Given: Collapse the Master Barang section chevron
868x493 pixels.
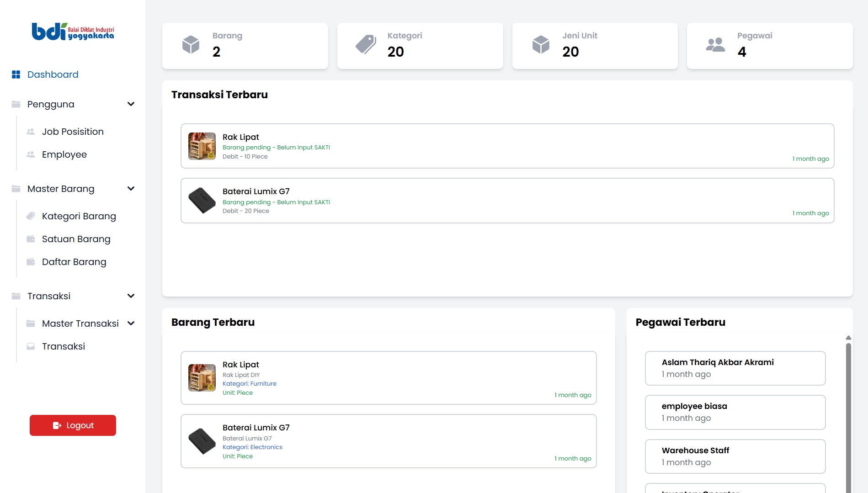Looking at the screenshot, I should [131, 189].
